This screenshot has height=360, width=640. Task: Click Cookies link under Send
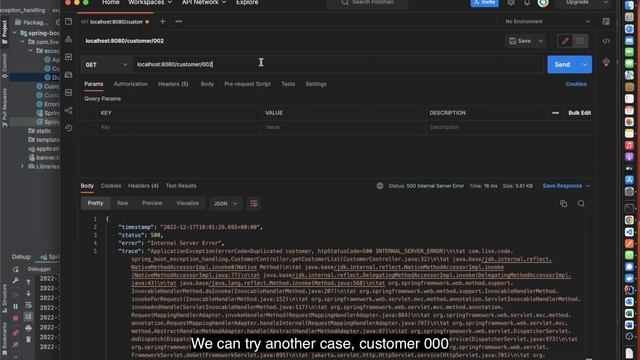[x=576, y=84]
